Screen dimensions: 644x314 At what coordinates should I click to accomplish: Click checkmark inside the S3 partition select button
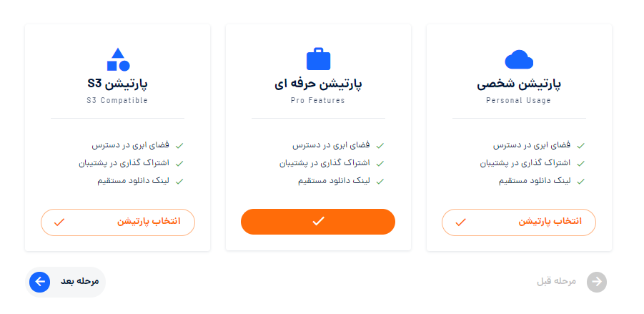[59, 222]
